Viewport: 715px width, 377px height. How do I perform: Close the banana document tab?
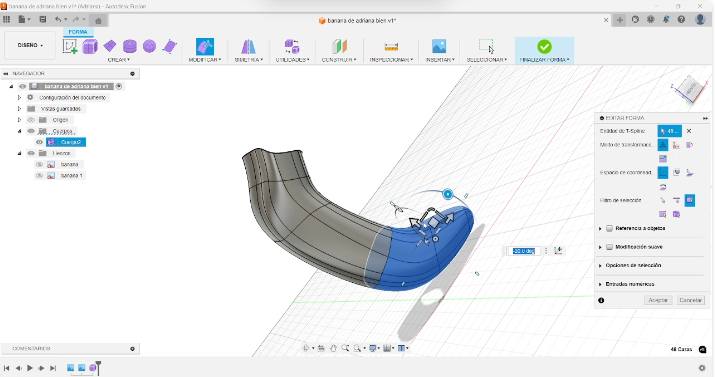click(606, 20)
